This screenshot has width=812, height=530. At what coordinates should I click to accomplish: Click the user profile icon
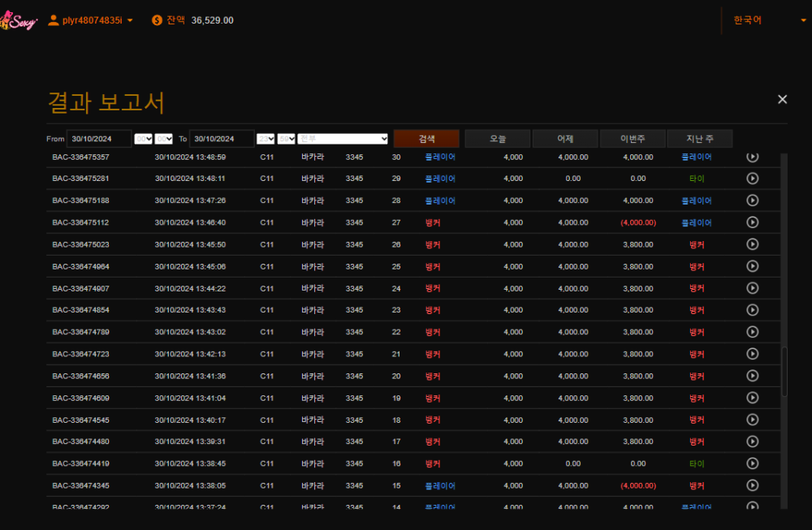click(54, 20)
